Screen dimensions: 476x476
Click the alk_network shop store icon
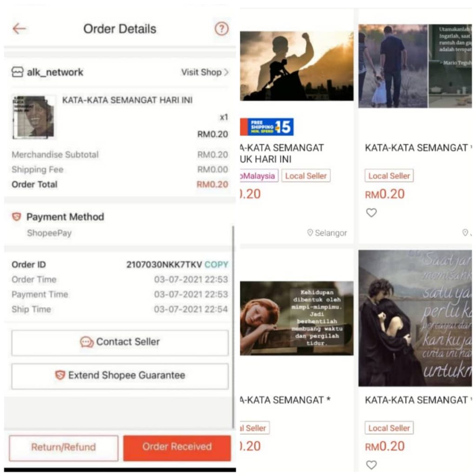point(17,72)
